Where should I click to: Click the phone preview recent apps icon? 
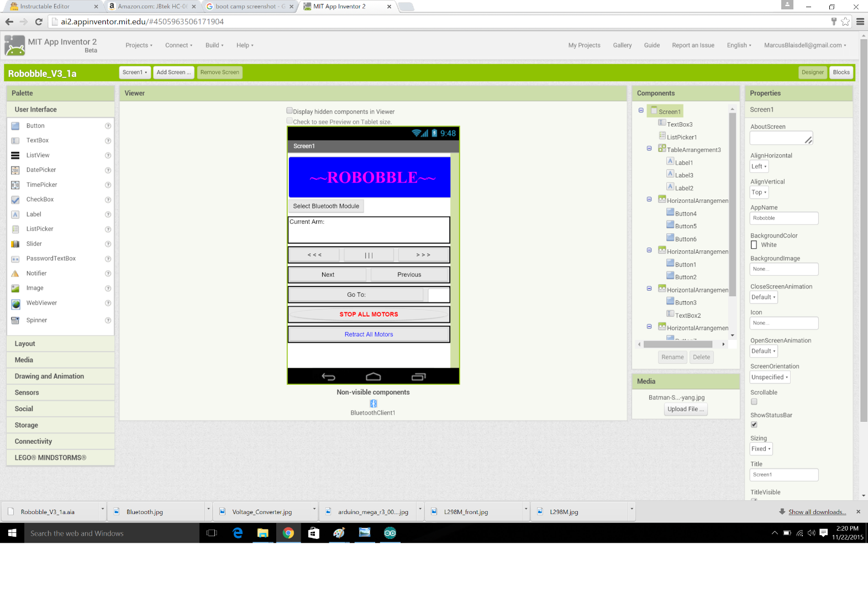[418, 376]
